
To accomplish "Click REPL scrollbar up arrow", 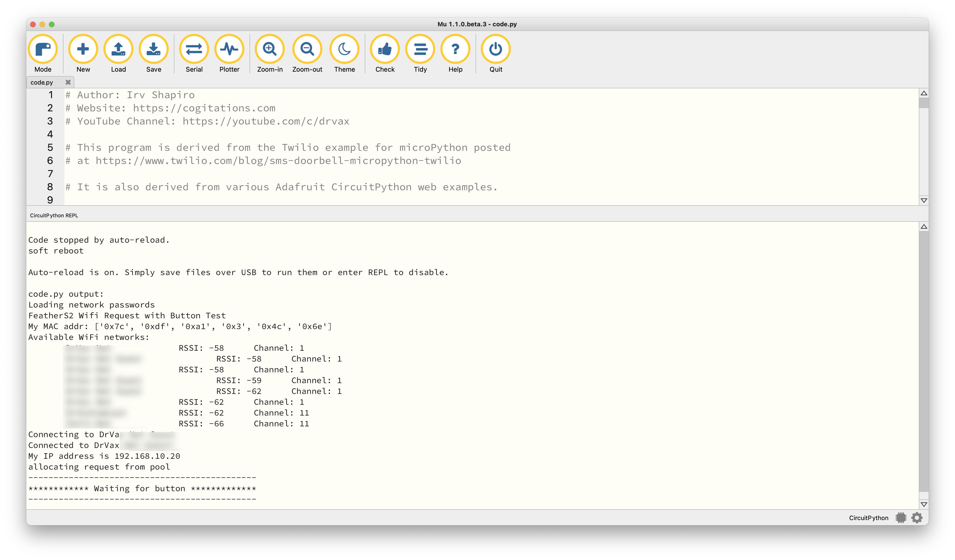I will 924,227.
